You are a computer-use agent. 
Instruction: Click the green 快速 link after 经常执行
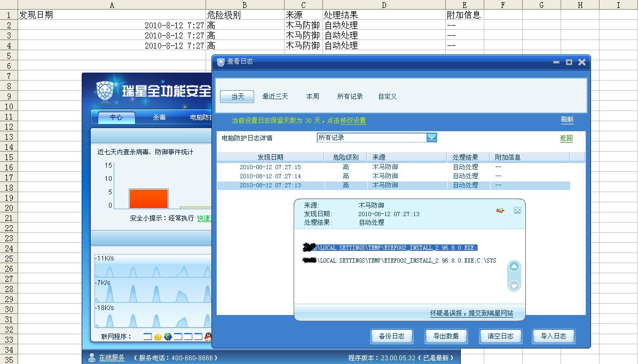(x=204, y=218)
